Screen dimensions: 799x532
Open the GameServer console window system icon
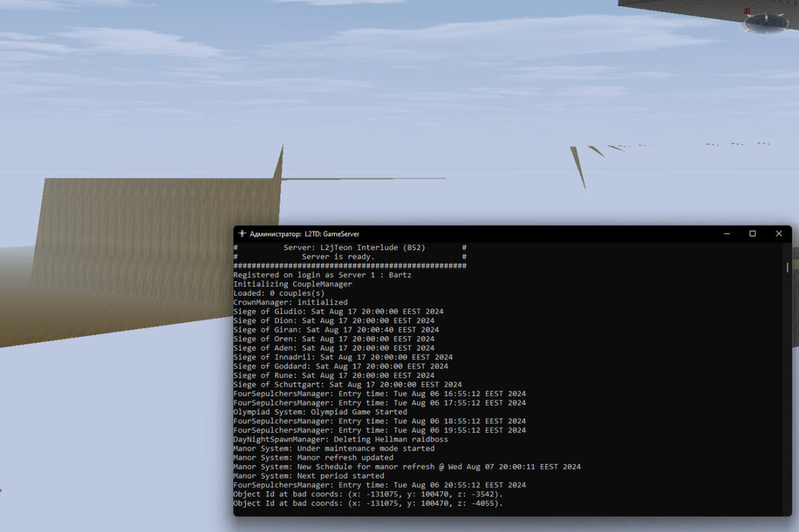(x=242, y=234)
